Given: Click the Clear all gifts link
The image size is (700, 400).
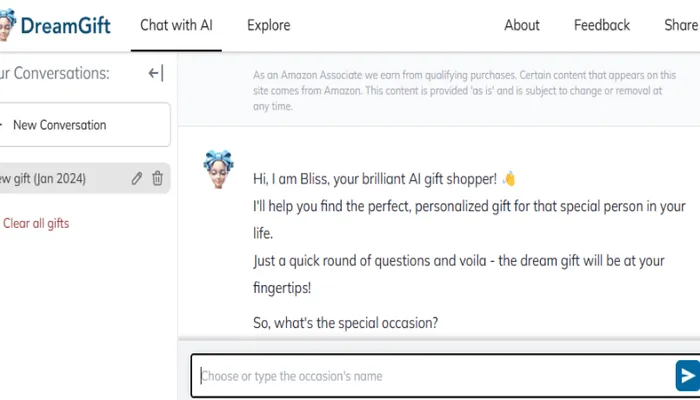Looking at the screenshot, I should pos(36,223).
